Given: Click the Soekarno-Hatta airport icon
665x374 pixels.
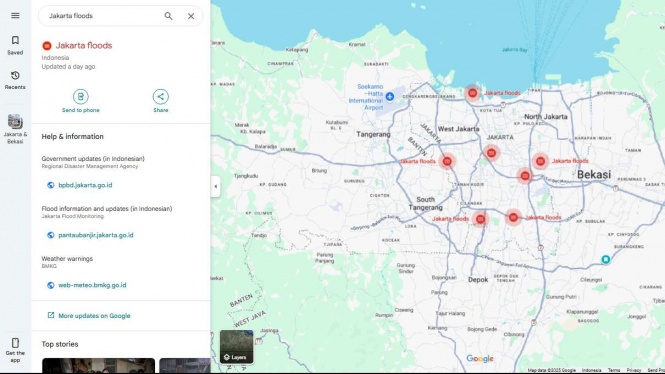Looking at the screenshot, I should (x=390, y=97).
